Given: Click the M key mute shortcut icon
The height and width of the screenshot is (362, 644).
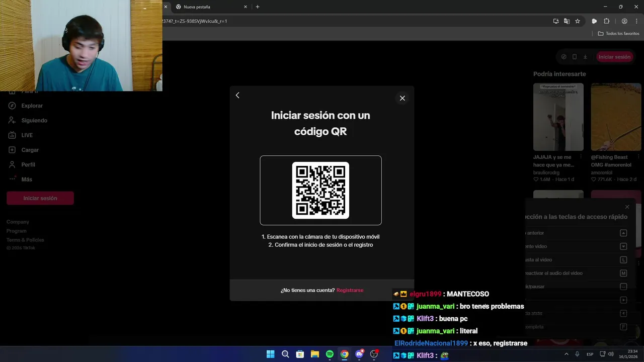Looking at the screenshot, I should (623, 273).
